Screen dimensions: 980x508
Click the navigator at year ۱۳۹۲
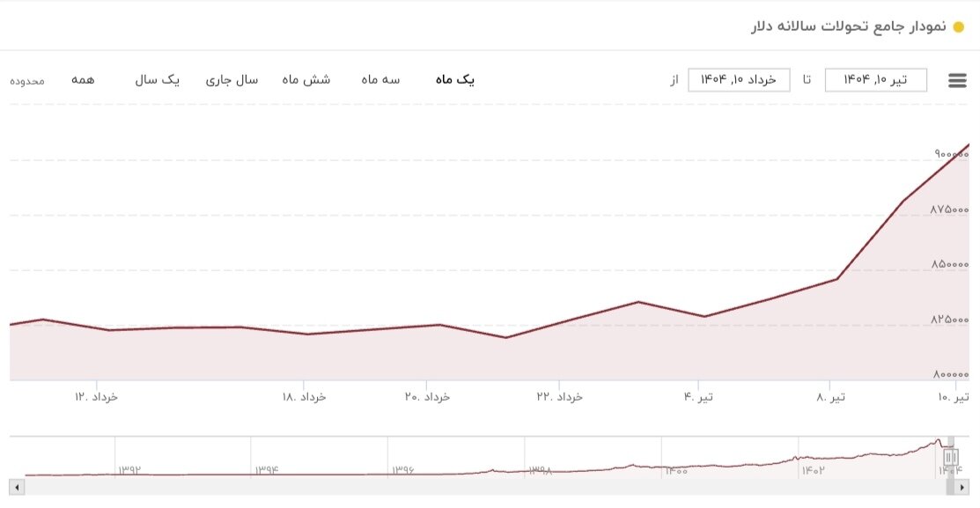click(129, 471)
